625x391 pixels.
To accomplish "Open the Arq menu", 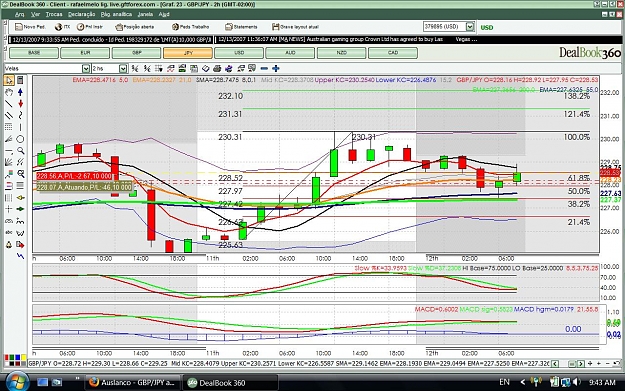I will click(20, 14).
